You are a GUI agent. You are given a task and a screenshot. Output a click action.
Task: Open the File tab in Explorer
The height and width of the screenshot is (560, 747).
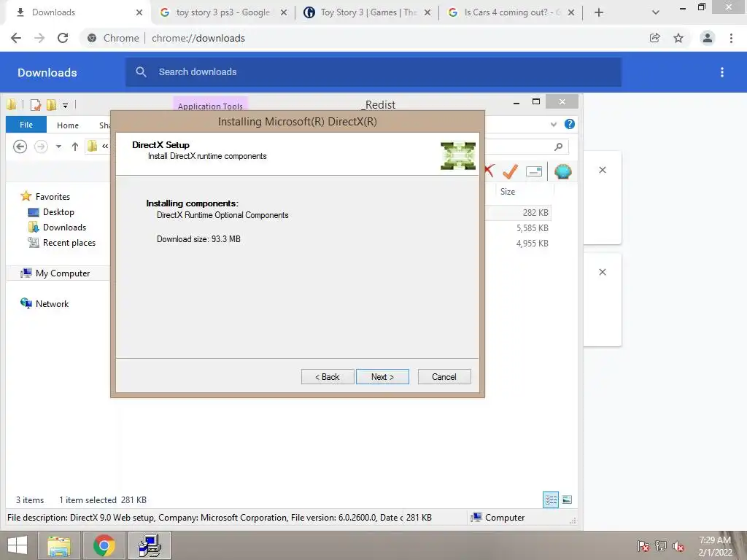pyautogui.click(x=26, y=125)
